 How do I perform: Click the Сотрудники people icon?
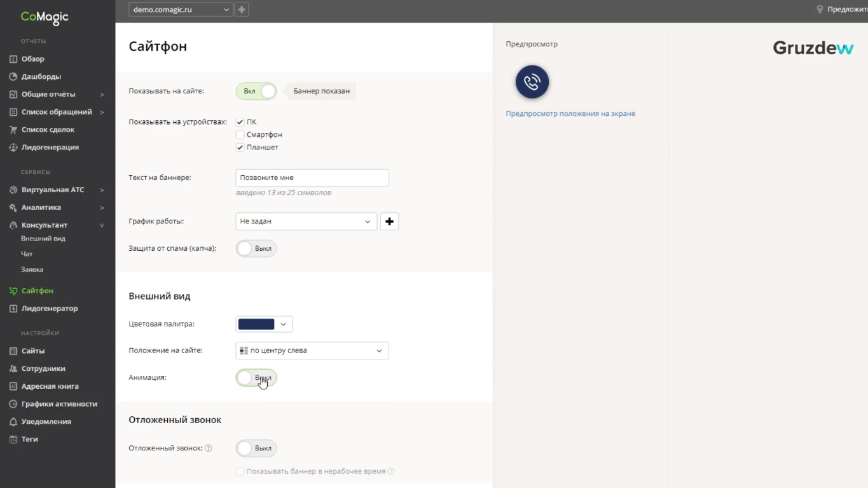[13, 369]
